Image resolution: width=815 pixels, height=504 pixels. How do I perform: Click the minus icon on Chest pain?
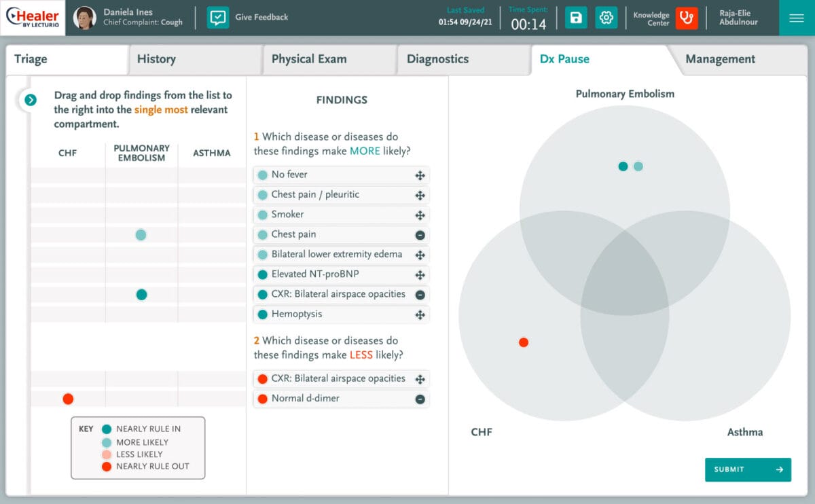[420, 234]
